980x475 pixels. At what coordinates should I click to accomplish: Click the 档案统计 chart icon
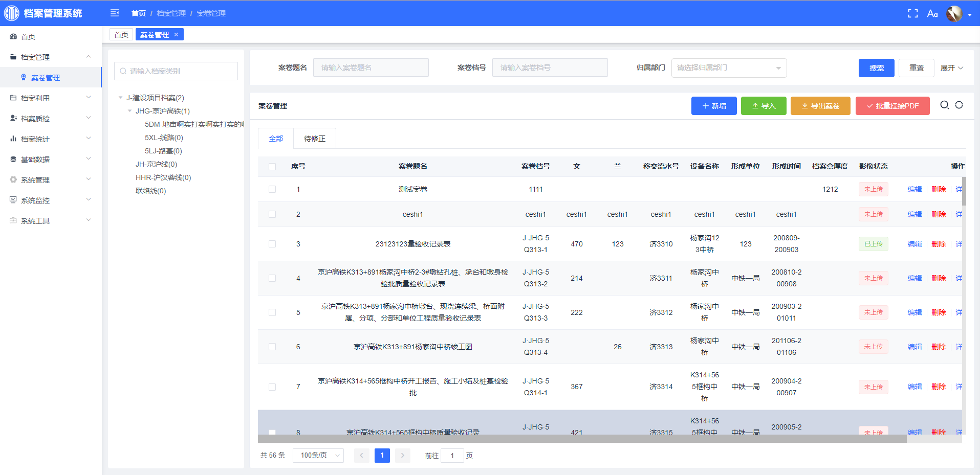(13, 139)
